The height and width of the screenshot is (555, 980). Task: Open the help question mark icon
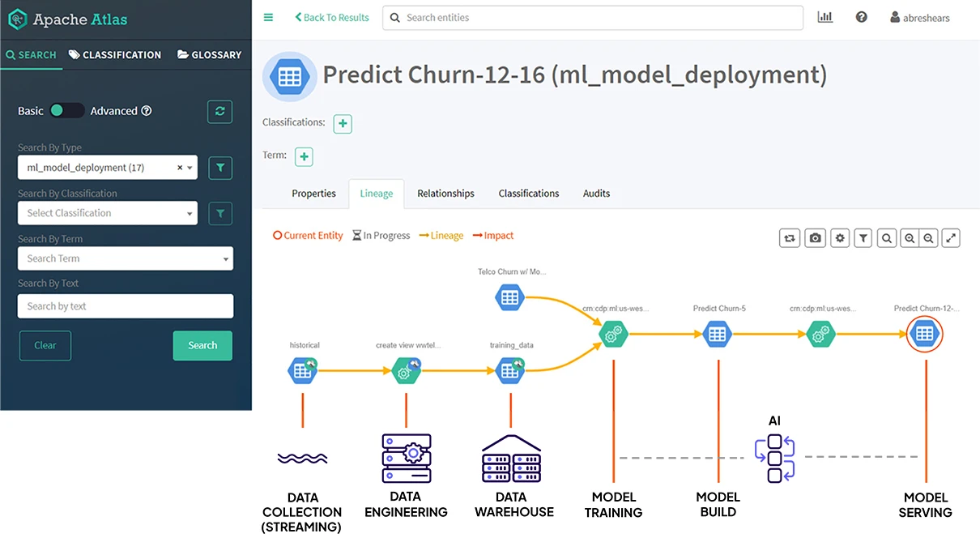(x=861, y=16)
